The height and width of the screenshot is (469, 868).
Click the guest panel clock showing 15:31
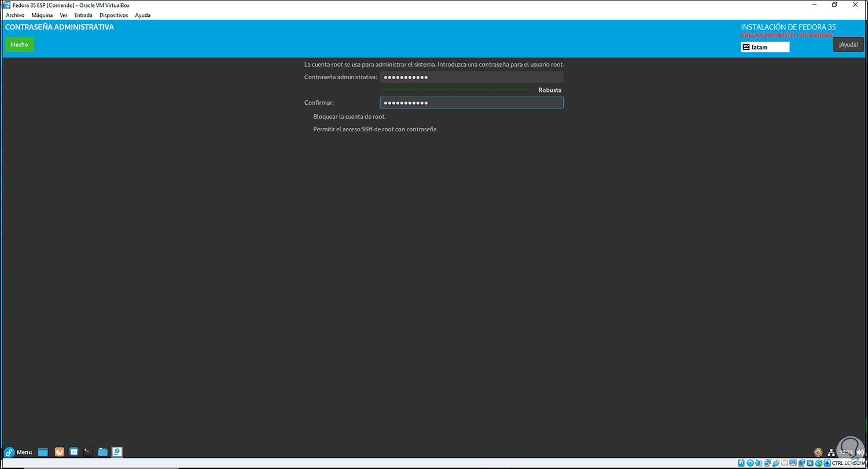point(846,452)
